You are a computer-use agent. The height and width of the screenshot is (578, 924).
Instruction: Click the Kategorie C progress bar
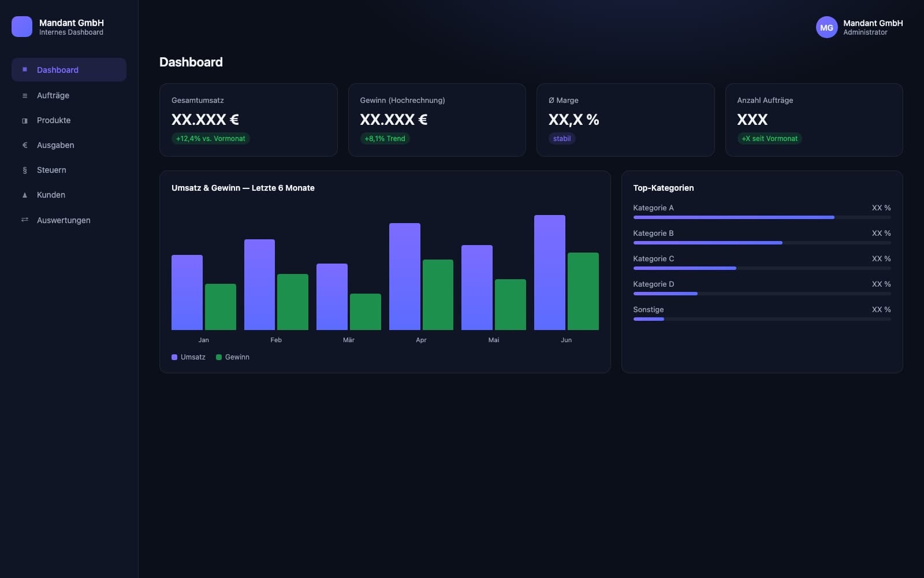click(762, 268)
